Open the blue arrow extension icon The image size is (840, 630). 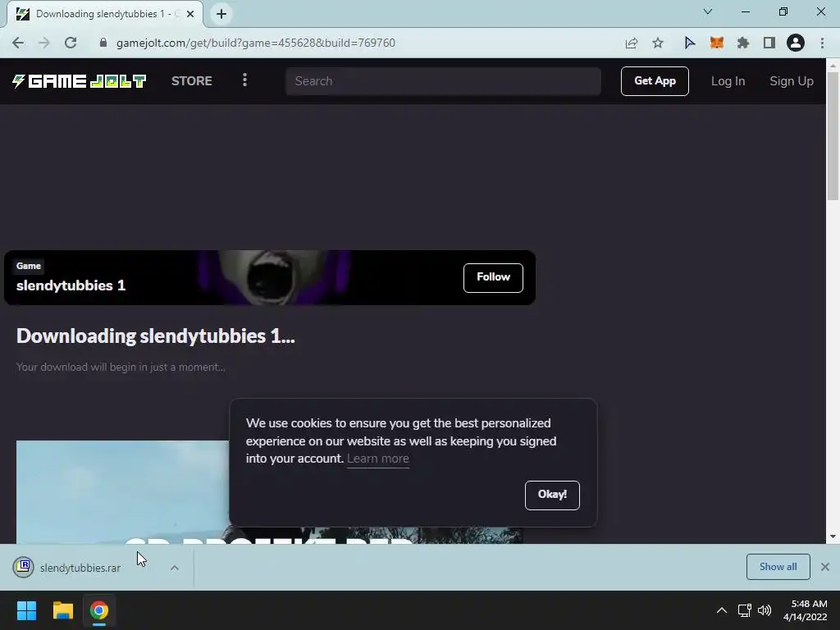[x=689, y=43]
